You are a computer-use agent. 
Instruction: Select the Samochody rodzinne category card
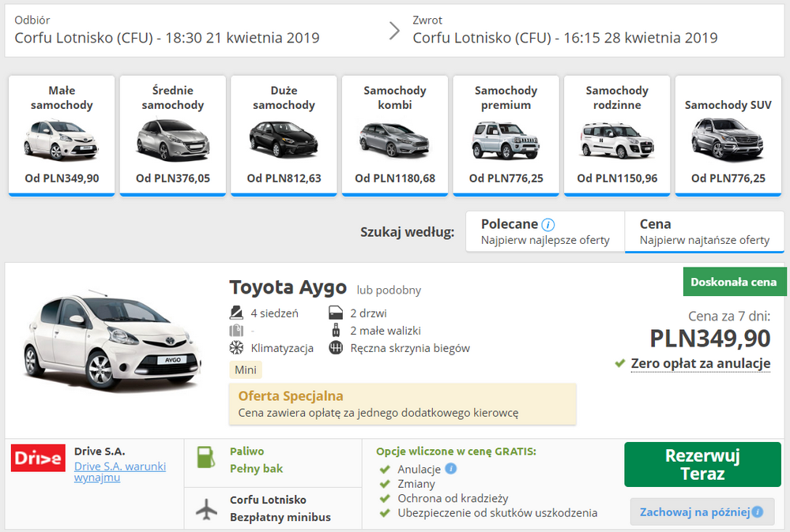(x=617, y=136)
